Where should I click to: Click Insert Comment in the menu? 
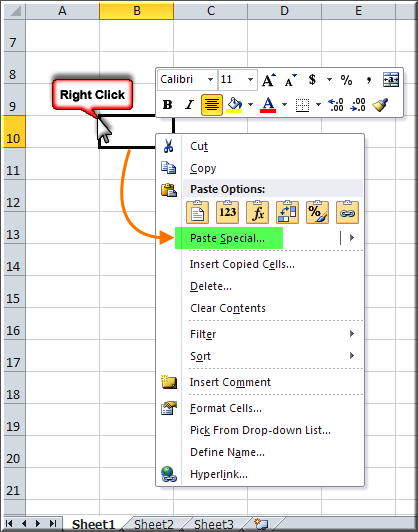[230, 382]
